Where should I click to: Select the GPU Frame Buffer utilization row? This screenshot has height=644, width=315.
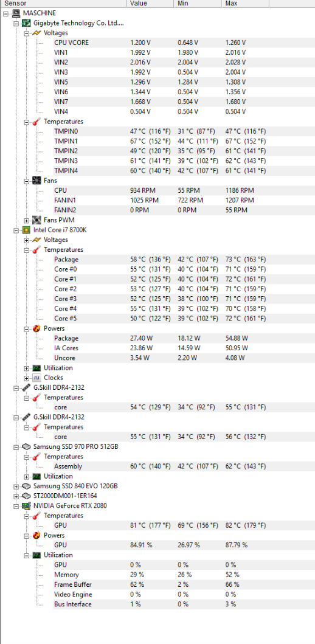pyautogui.click(x=161, y=584)
